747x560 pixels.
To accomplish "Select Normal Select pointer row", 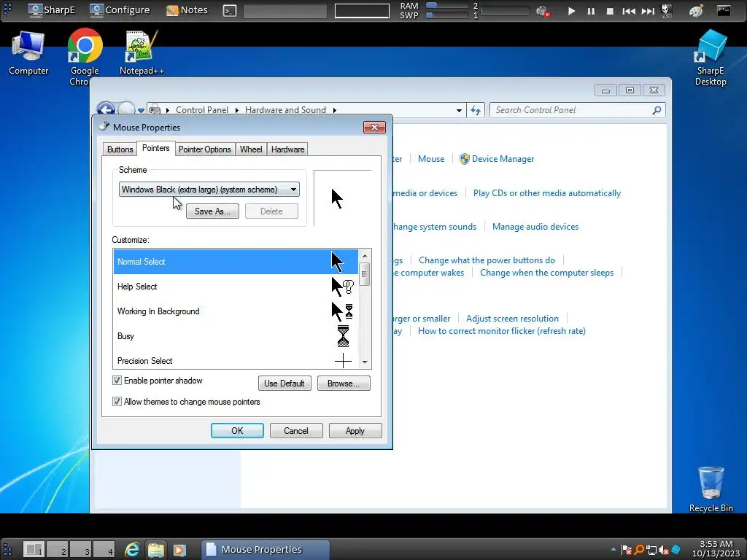I will [x=236, y=262].
